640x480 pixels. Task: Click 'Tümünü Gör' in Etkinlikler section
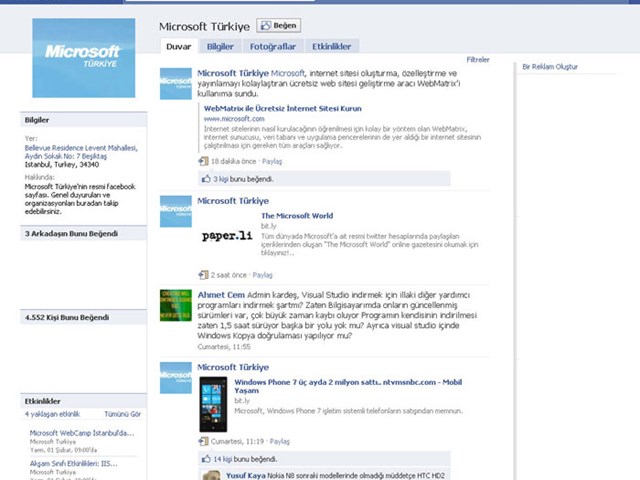[123, 413]
